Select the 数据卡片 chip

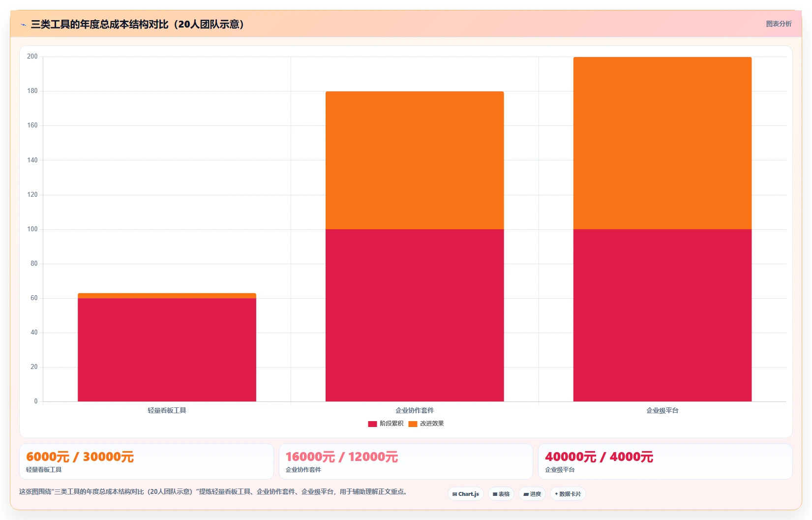click(x=568, y=494)
